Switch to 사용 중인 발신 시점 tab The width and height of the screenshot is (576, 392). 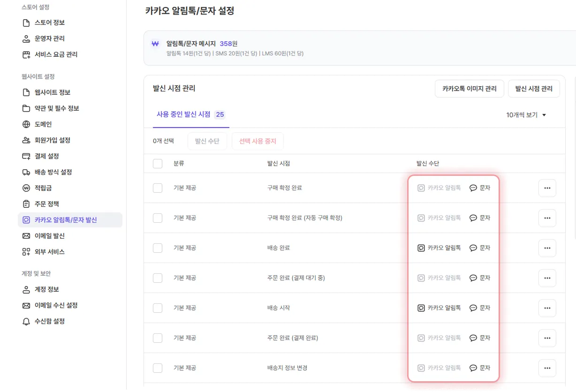point(191,114)
